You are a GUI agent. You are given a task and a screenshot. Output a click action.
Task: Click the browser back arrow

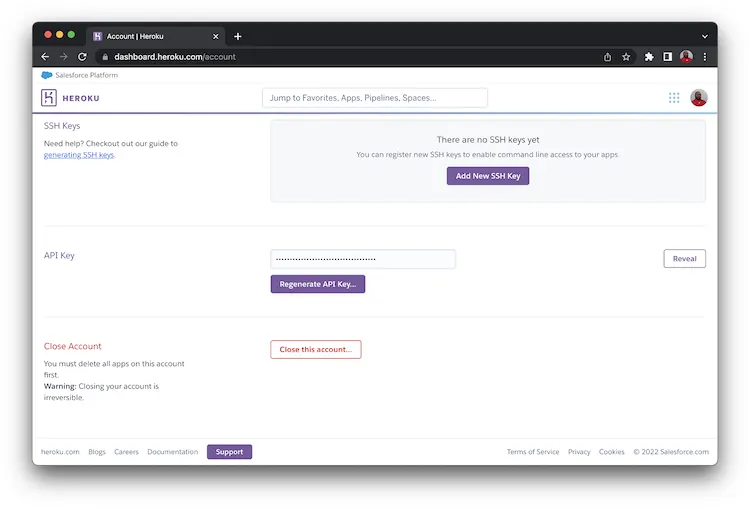tap(45, 56)
